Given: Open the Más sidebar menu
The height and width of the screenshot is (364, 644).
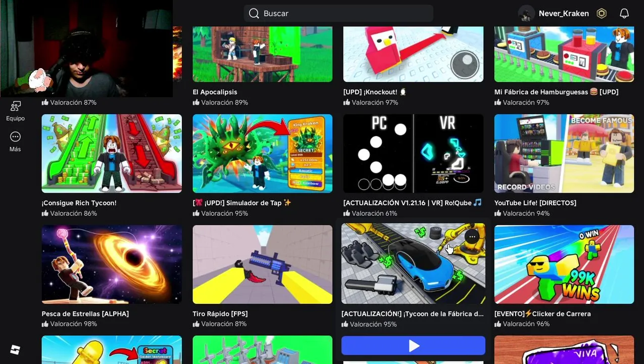Looking at the screenshot, I should 15,142.
